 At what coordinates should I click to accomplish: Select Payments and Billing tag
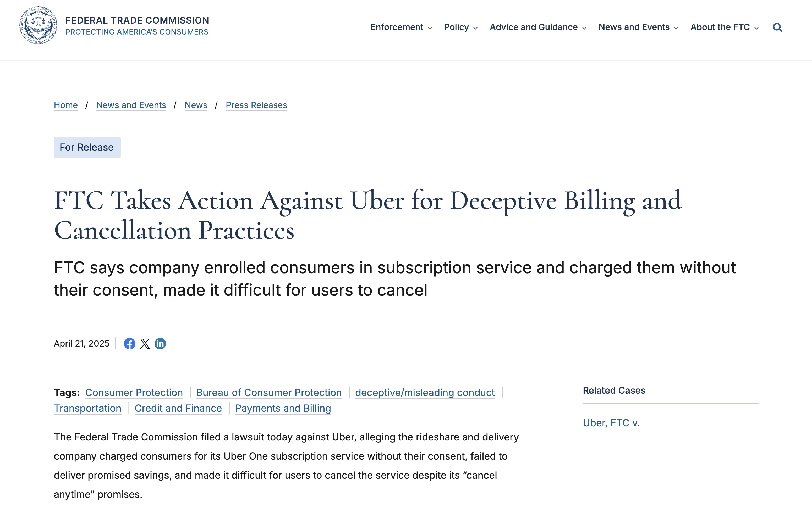(x=283, y=408)
